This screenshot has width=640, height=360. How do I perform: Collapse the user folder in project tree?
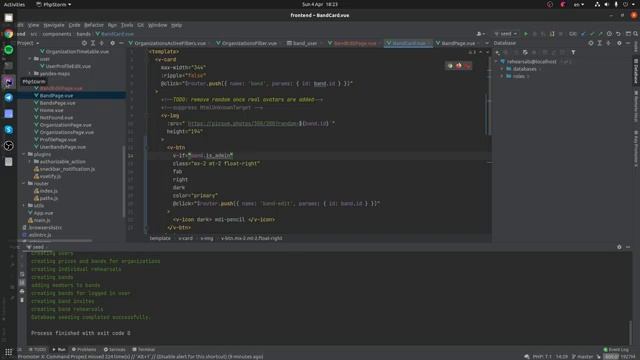30,59
